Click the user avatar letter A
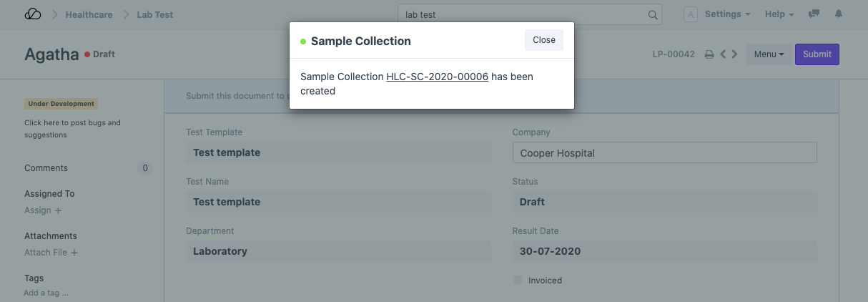This screenshot has height=302, width=868. pyautogui.click(x=691, y=14)
